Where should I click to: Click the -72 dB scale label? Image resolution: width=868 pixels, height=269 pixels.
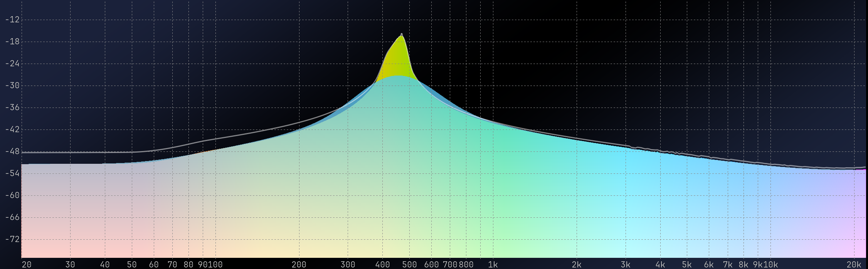12,239
